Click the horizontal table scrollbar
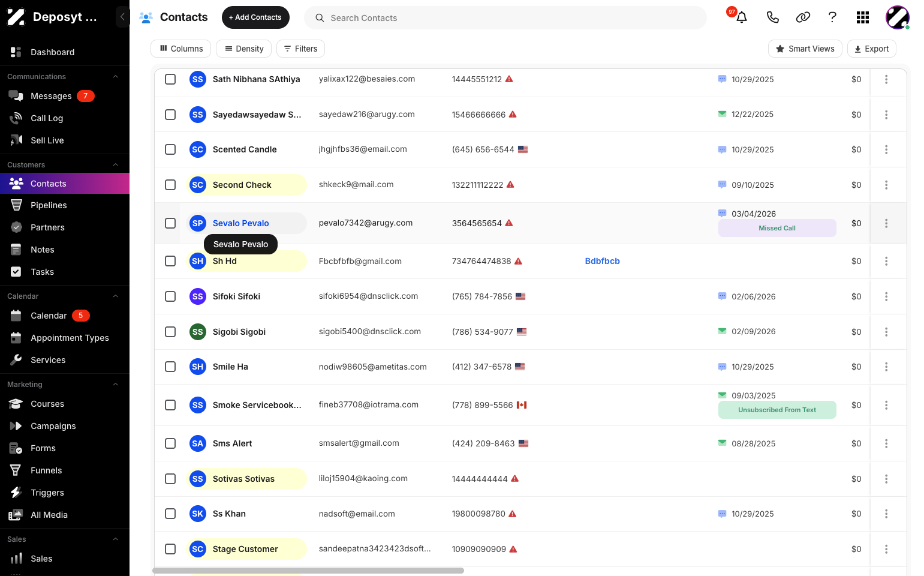This screenshot has width=924, height=576. (308, 571)
